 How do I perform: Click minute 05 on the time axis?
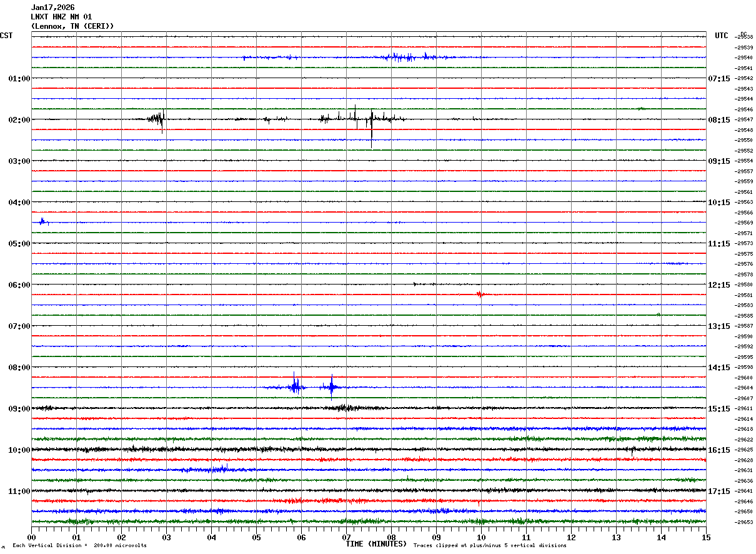(x=257, y=537)
